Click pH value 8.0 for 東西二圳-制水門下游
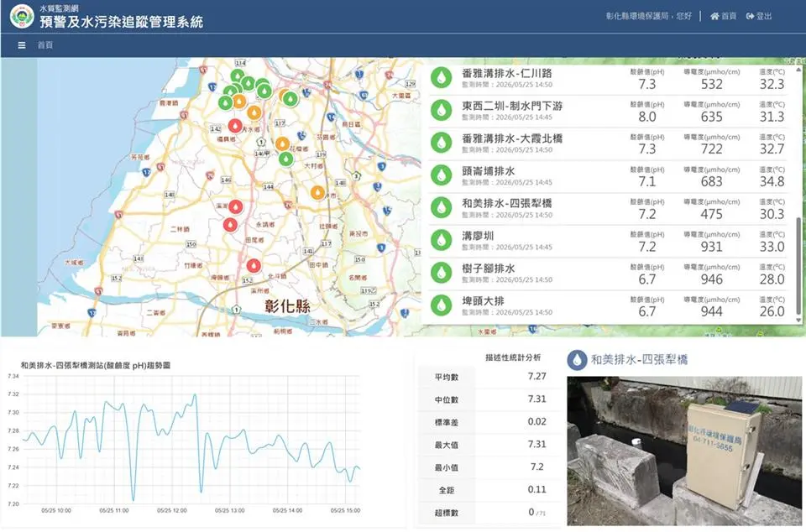Image resolution: width=806 pixels, height=532 pixels. click(647, 117)
